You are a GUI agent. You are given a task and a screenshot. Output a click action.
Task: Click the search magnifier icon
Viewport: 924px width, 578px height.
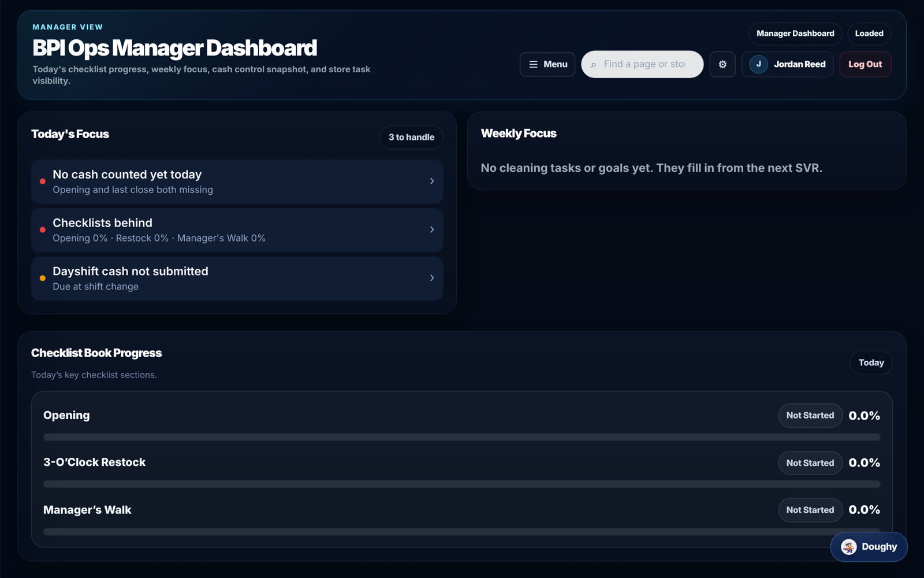pos(593,65)
